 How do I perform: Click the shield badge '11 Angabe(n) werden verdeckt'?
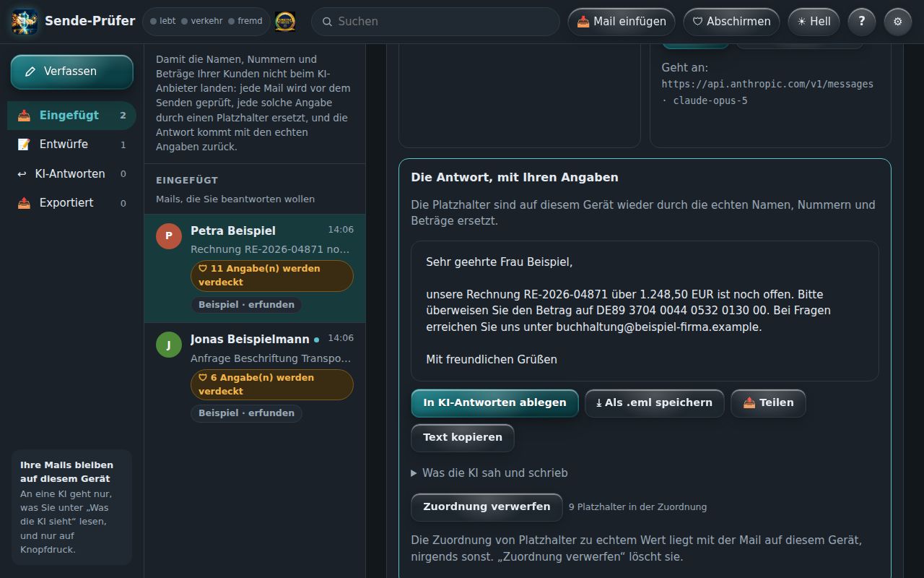point(272,275)
